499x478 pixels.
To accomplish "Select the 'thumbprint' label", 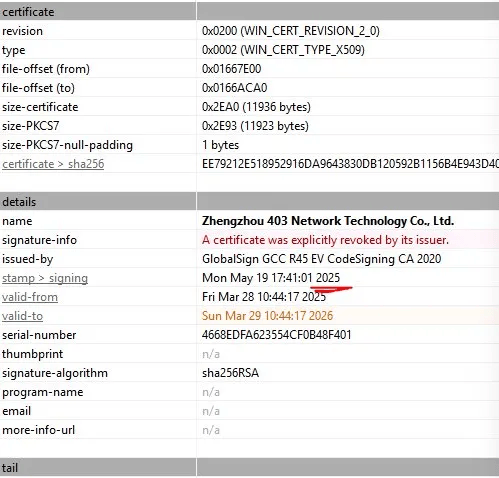I will pos(32,354).
